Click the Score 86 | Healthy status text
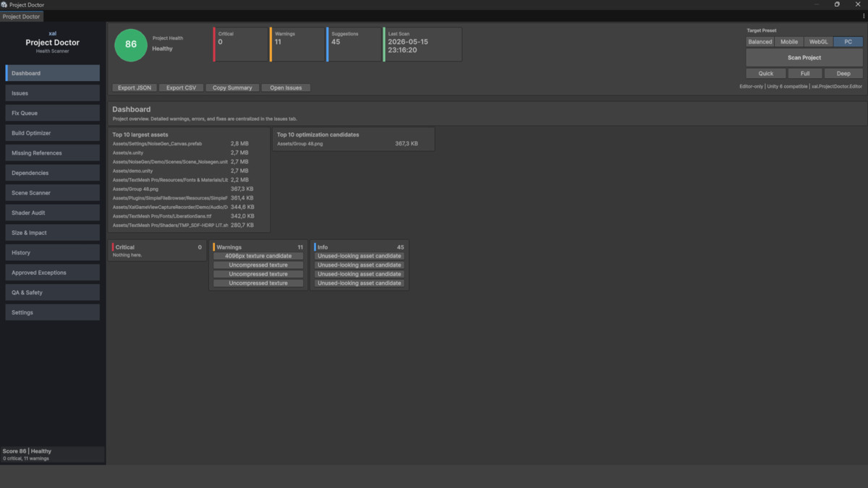The width and height of the screenshot is (868, 488). [x=27, y=451]
